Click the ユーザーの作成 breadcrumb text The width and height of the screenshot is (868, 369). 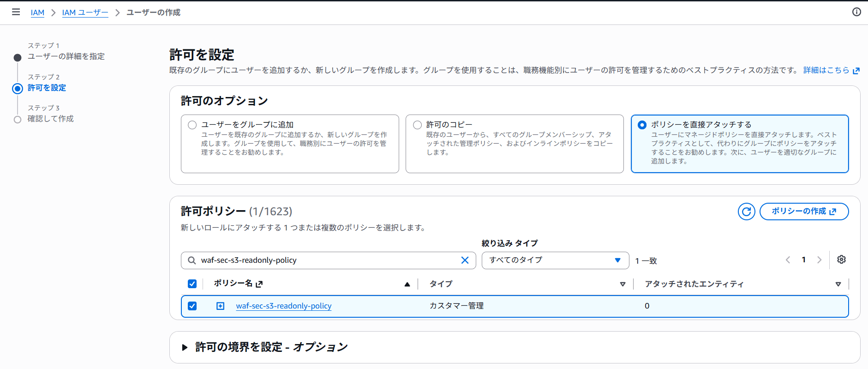point(153,12)
